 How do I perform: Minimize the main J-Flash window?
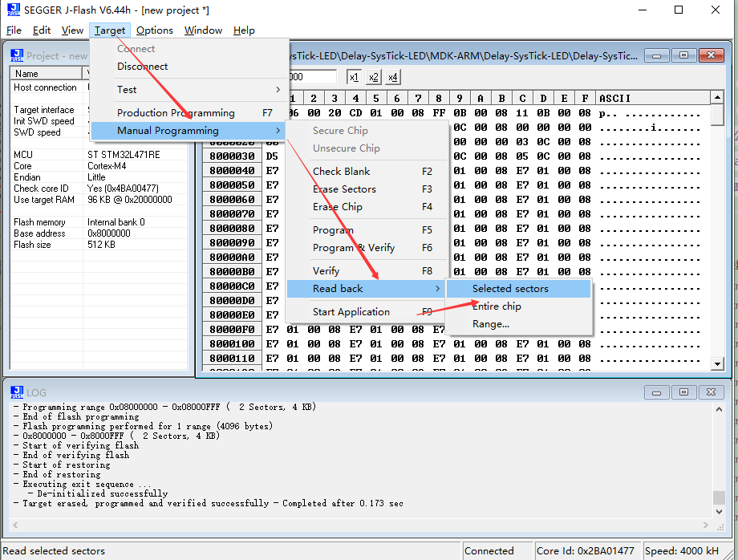(x=643, y=10)
